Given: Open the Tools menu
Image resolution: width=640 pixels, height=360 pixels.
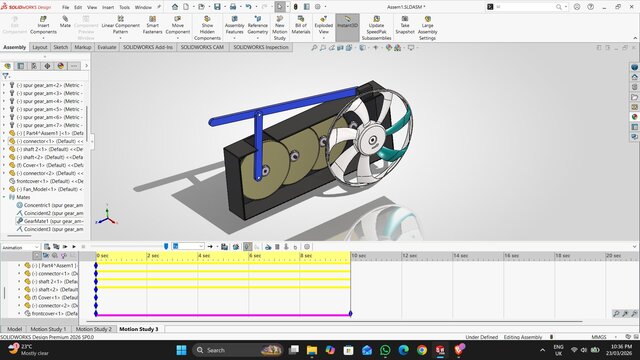Looking at the screenshot, I should (x=124, y=7).
